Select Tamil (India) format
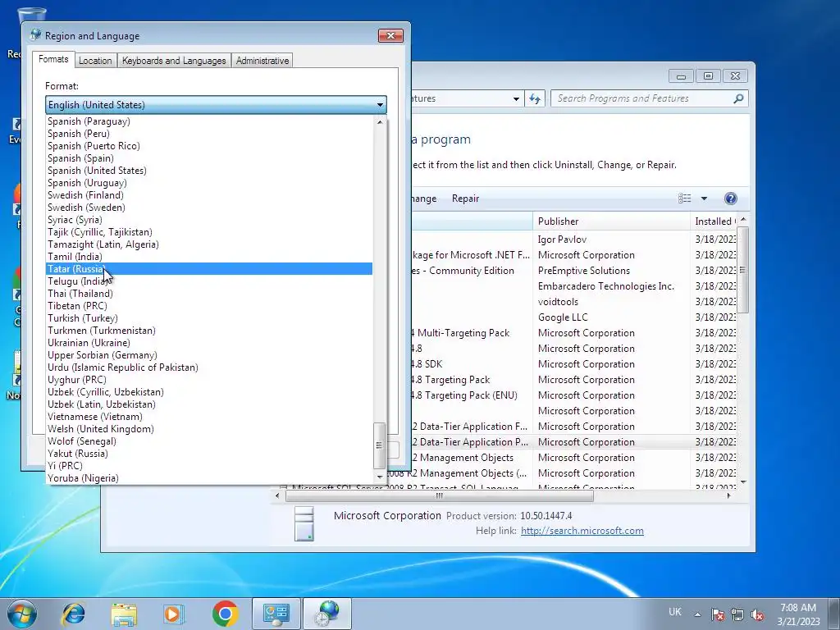840x630 pixels. (x=209, y=257)
